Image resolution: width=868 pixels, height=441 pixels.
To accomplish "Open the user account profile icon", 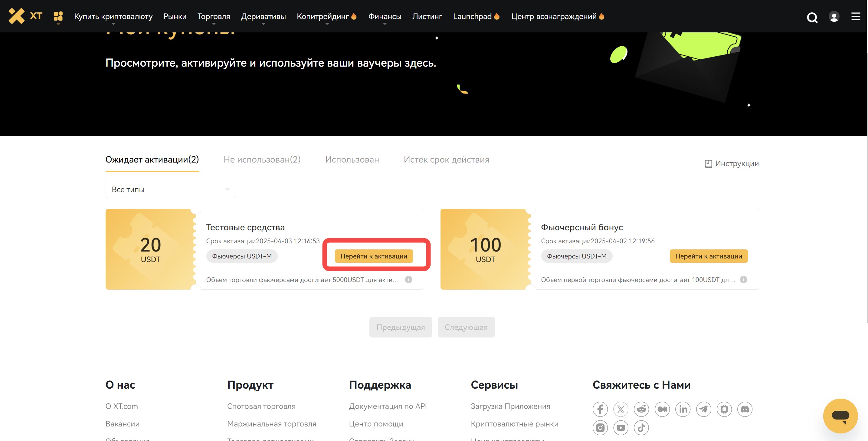I will [x=834, y=17].
